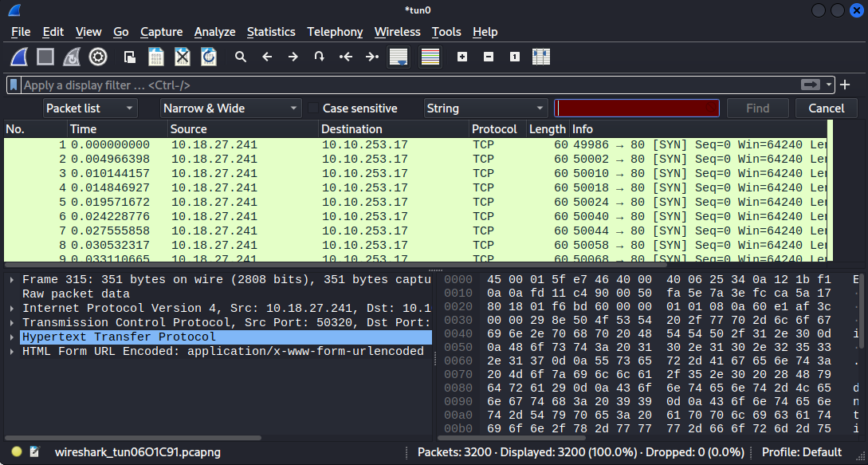Expand Internet Protocol Version 4 node
This screenshot has height=465, width=868.
12,308
